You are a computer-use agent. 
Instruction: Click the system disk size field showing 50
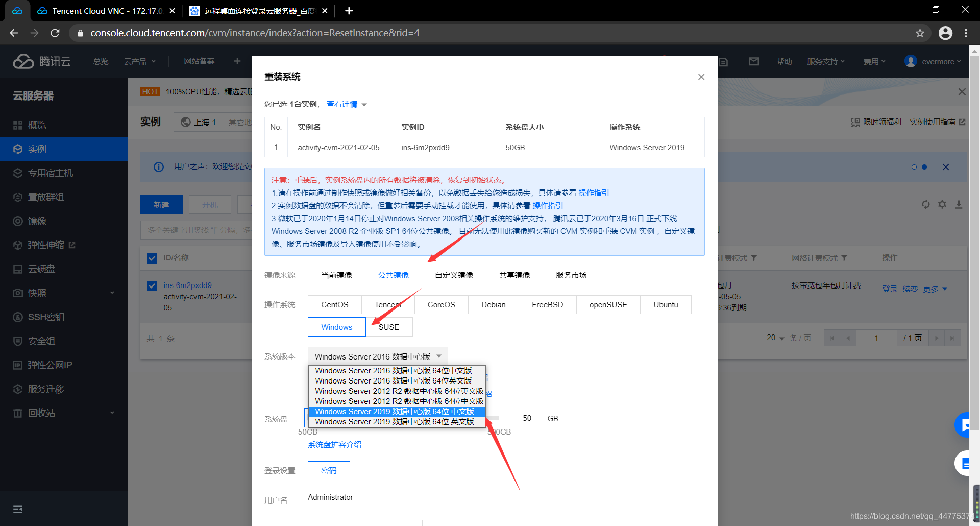point(527,418)
